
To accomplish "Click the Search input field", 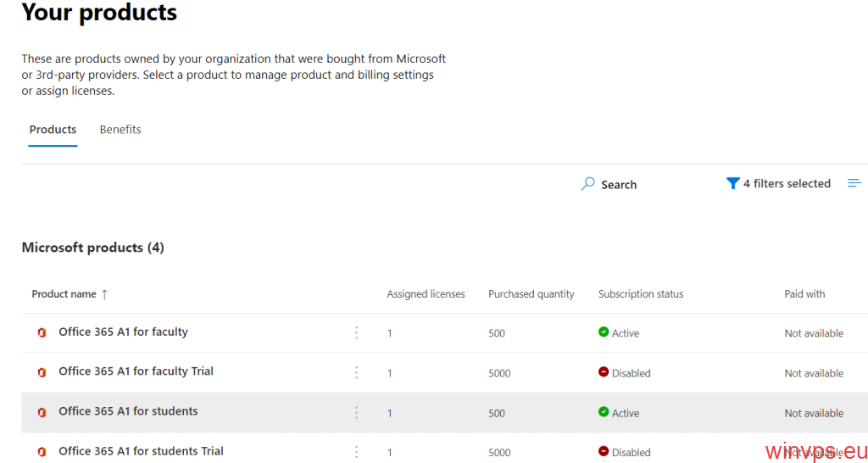I will 627,185.
